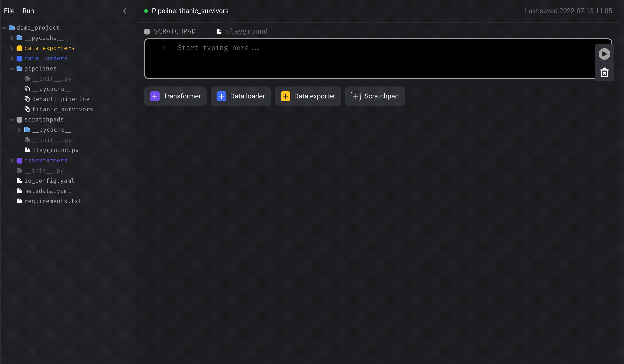Expand the transformers folder
The image size is (624, 364).
[x=11, y=160]
